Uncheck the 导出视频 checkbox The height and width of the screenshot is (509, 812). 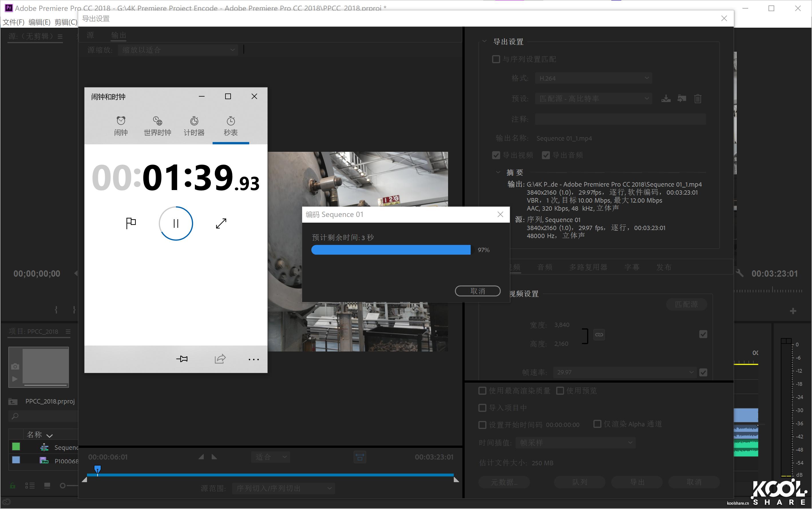click(x=496, y=155)
